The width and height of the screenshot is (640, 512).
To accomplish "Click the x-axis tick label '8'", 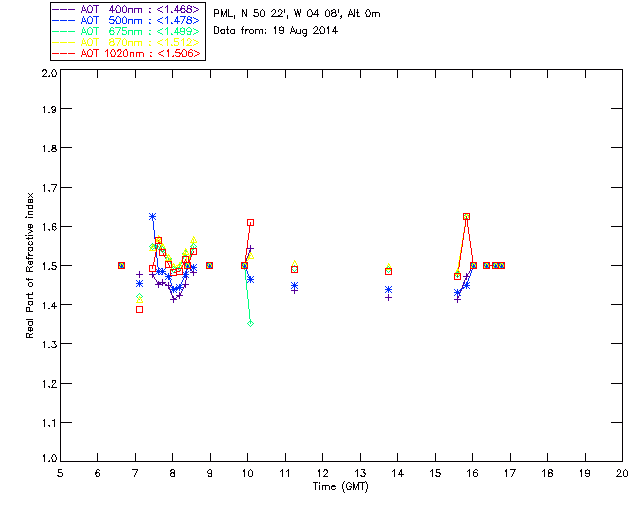I will pos(173,473).
